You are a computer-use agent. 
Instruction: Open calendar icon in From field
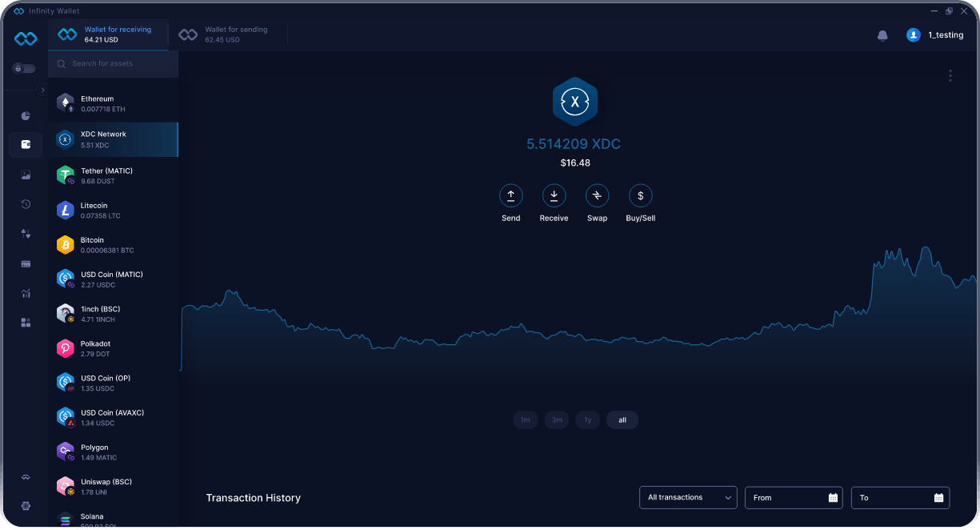(833, 498)
